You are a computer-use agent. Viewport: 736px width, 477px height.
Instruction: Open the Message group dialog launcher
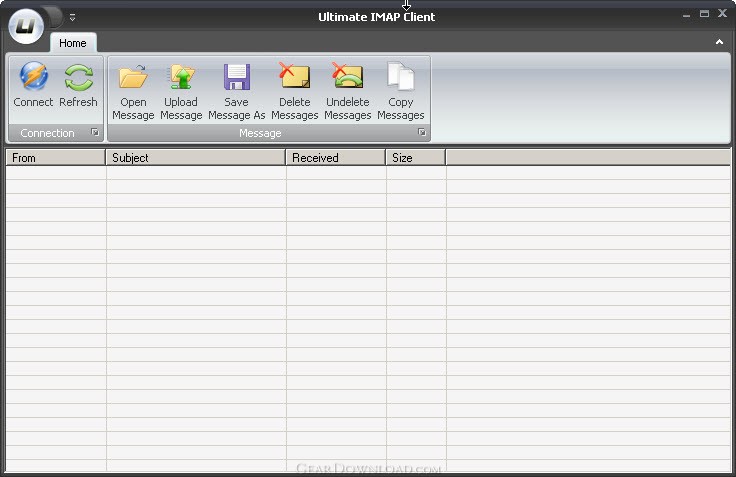422,132
